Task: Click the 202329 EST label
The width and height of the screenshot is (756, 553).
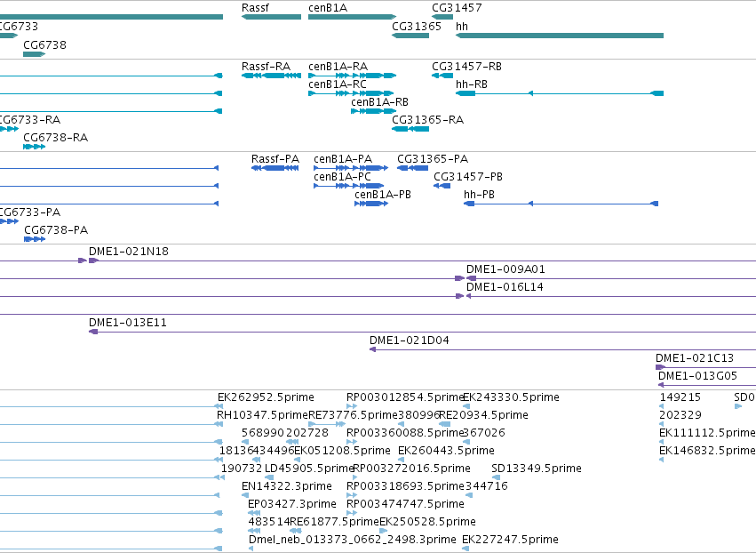Action: pyautogui.click(x=680, y=415)
